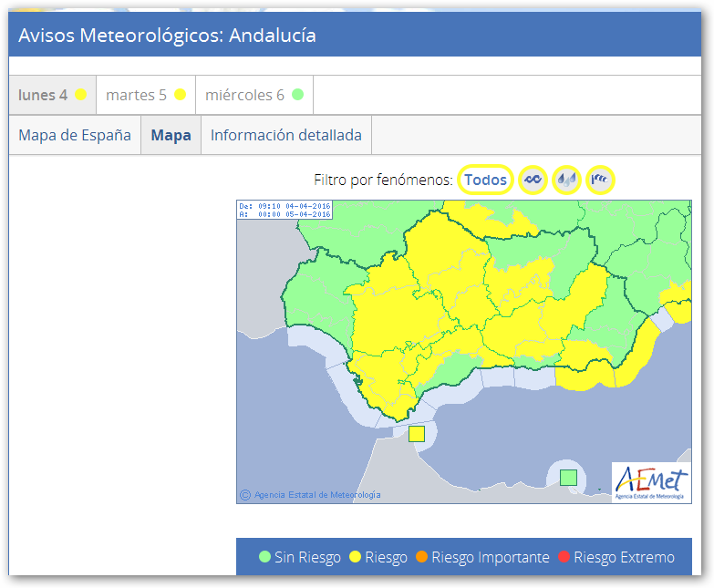
Task: Click the copyright symbol on the map
Action: (x=244, y=495)
